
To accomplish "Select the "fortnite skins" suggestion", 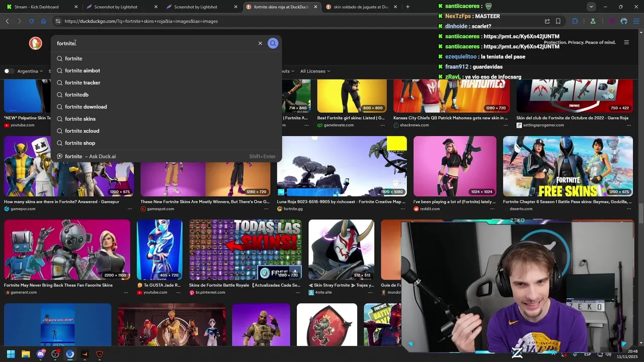I will point(166,119).
